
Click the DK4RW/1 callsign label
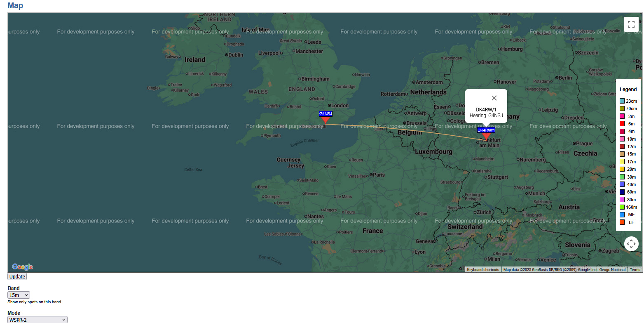(x=486, y=130)
